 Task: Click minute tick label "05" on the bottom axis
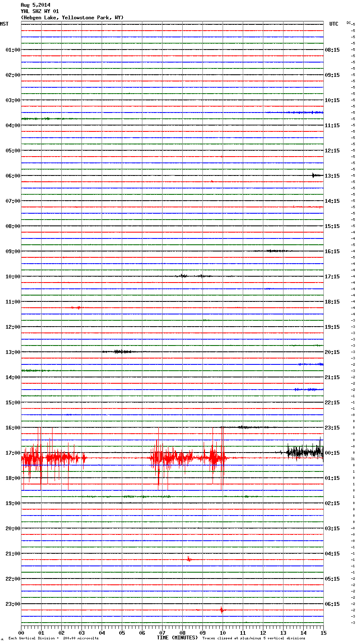pos(122,633)
